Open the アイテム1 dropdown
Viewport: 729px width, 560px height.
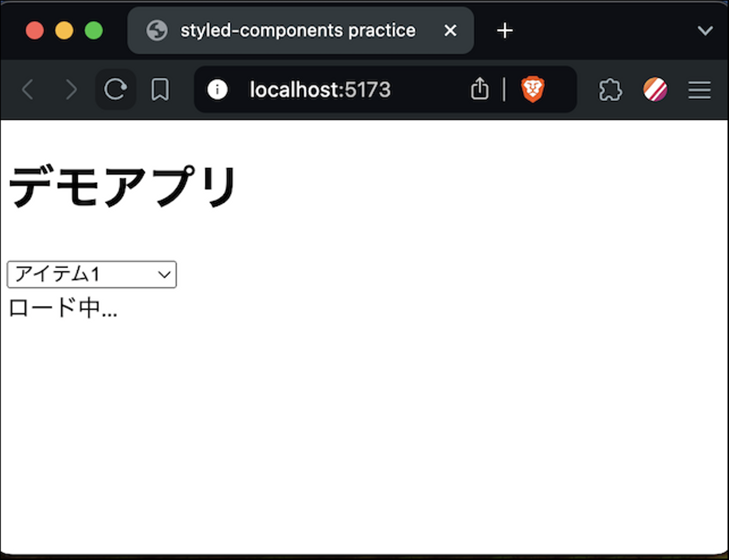point(92,274)
